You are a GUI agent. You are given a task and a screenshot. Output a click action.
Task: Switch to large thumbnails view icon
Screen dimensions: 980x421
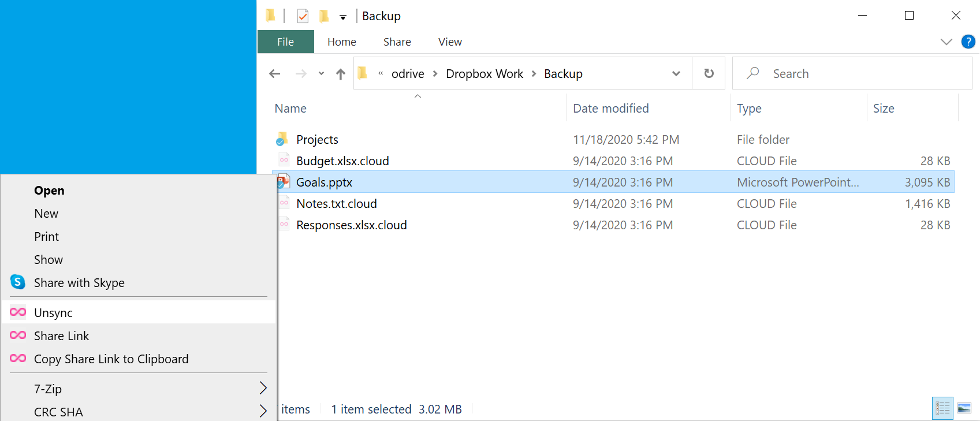[964, 408]
